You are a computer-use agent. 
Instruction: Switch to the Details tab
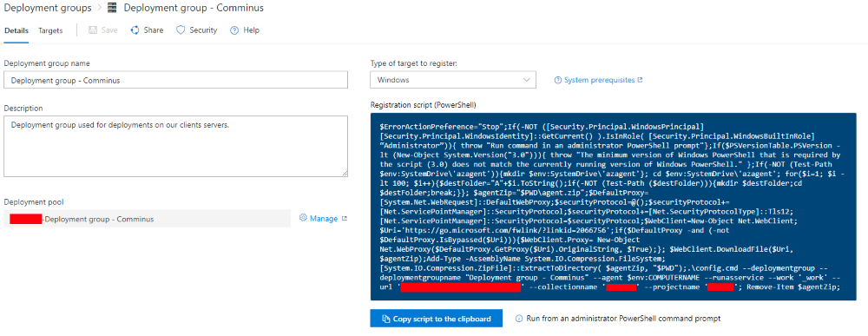pyautogui.click(x=16, y=30)
